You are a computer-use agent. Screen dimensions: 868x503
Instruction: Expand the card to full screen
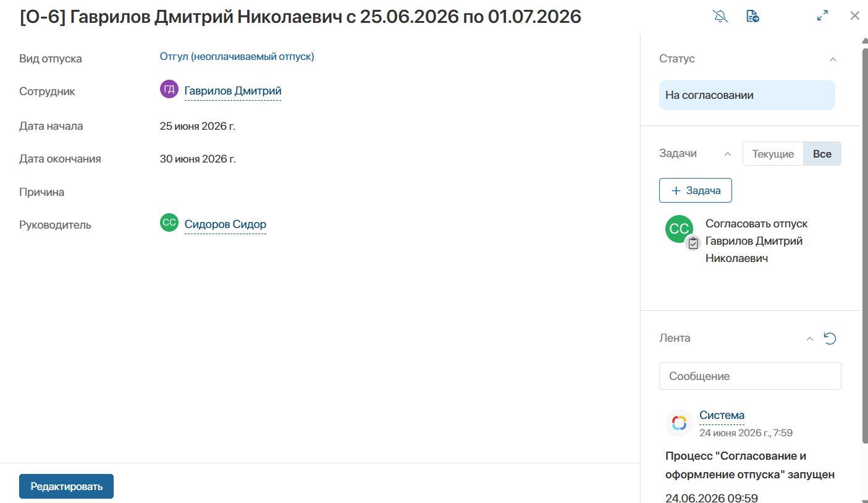pyautogui.click(x=822, y=16)
